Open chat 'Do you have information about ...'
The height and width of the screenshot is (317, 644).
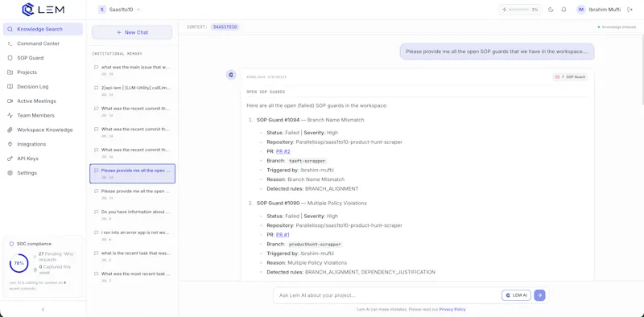132,215
